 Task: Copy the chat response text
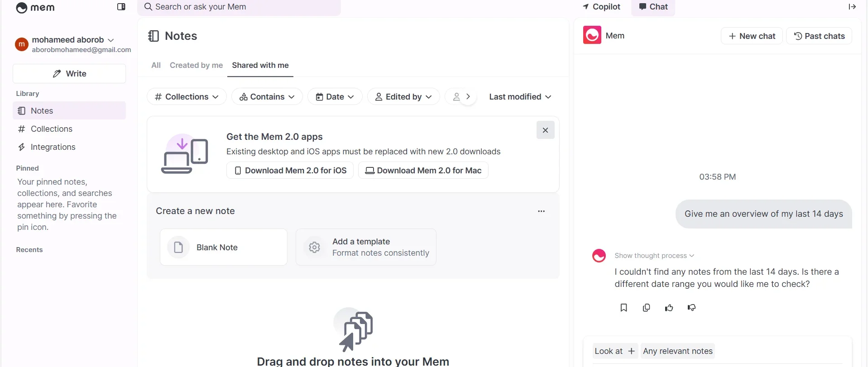click(x=646, y=308)
